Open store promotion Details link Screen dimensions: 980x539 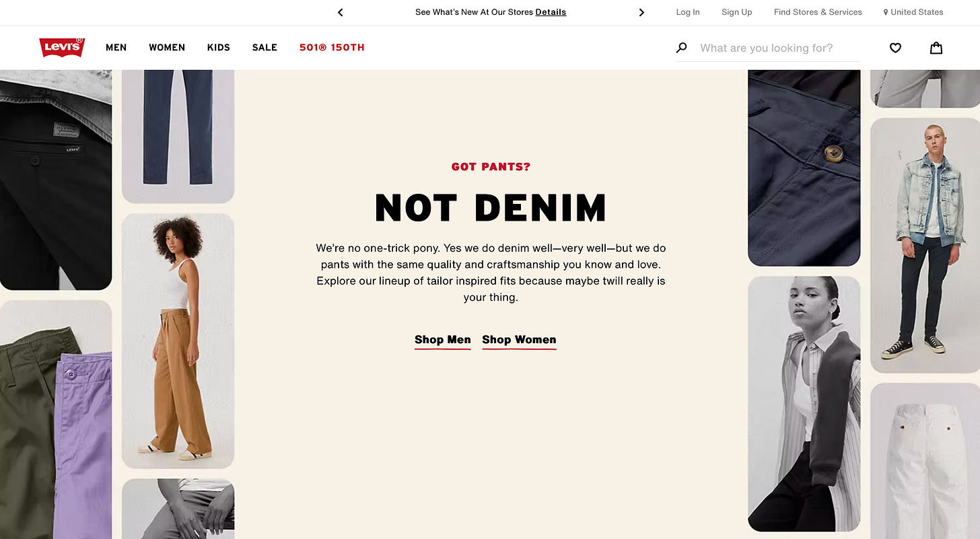click(551, 11)
